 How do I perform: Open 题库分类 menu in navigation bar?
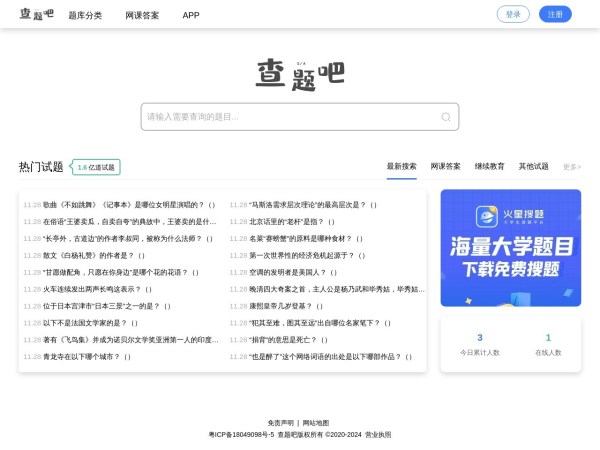(x=85, y=15)
